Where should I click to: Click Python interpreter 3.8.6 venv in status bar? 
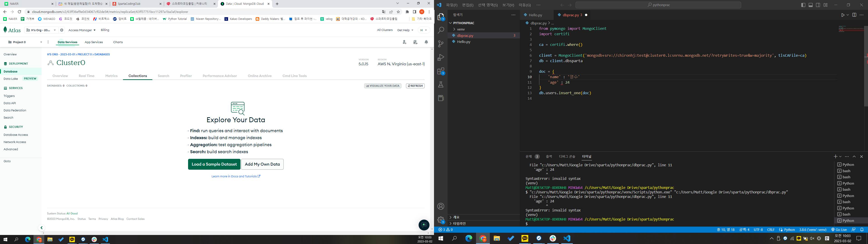[813, 230]
